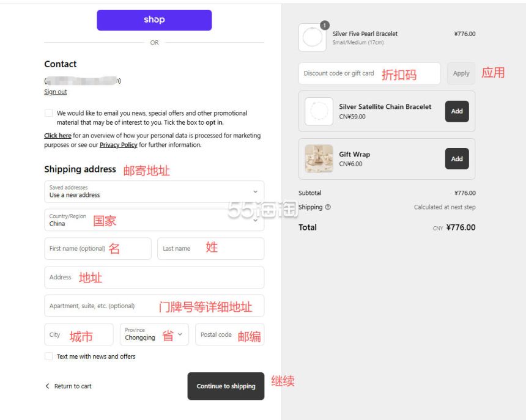526x420 pixels.
Task: Click the Silver Five Pearl Bracelet thumbnail
Action: coord(313,38)
